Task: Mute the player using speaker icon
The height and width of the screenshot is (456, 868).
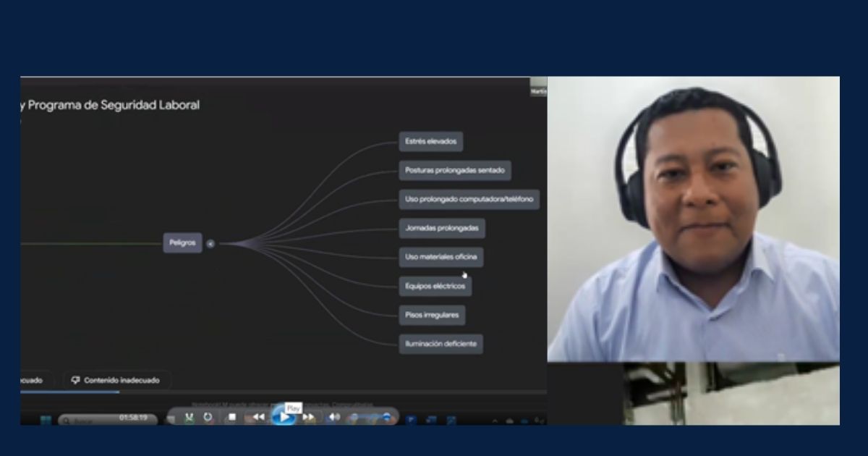Action: pyautogui.click(x=333, y=417)
